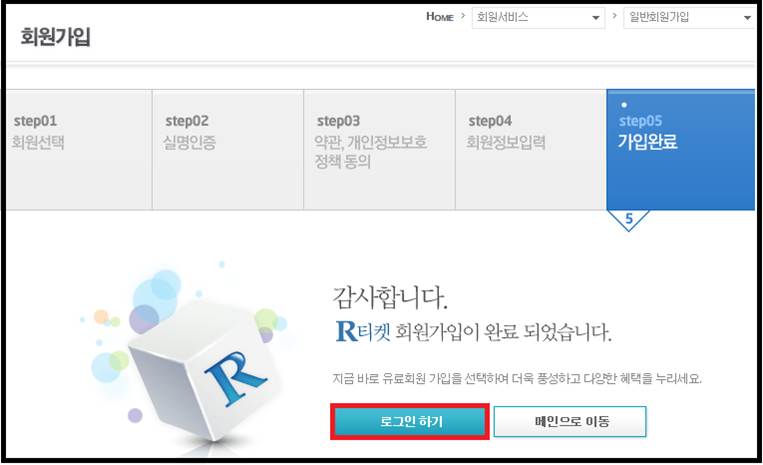Select the step01 회원선택 tab
This screenshot has width=763, height=465.
tap(79, 150)
